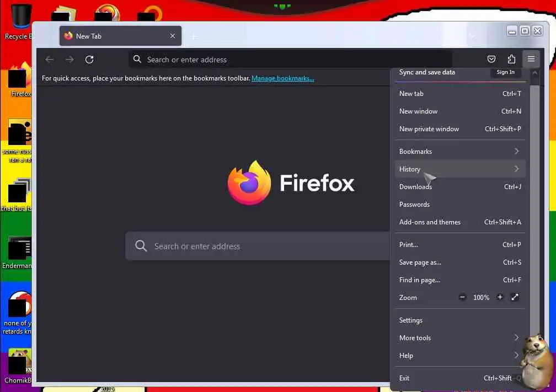The width and height of the screenshot is (556, 392).
Task: Select the "none of y" desktop icon
Action: [x=18, y=313]
